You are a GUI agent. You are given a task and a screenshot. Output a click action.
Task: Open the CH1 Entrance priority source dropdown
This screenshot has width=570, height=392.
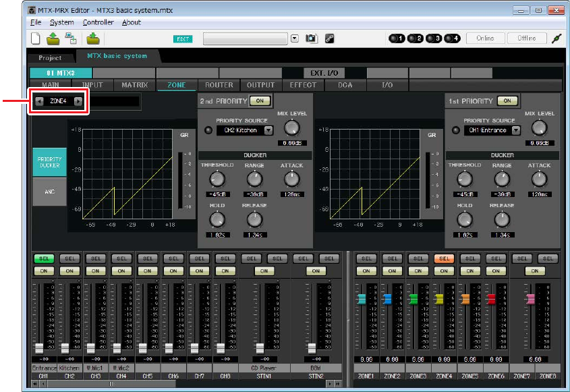pyautogui.click(x=516, y=130)
